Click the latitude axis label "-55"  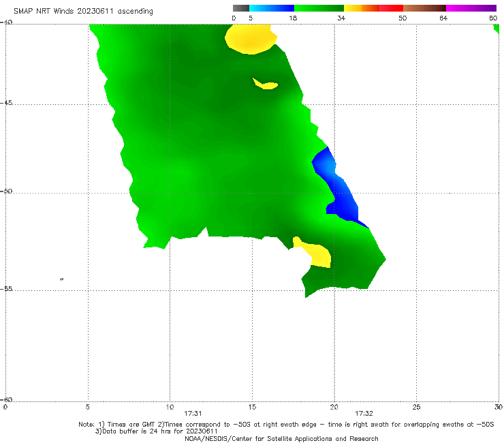click(x=6, y=288)
